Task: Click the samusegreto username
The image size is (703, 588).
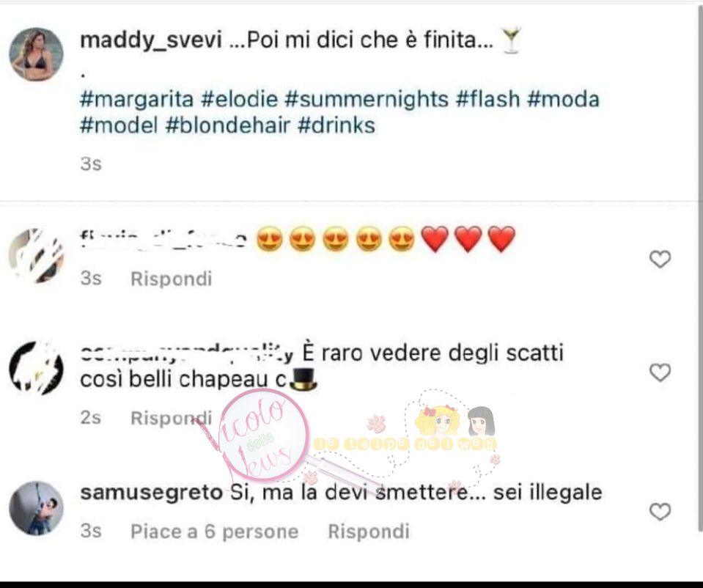Action: tap(152, 493)
